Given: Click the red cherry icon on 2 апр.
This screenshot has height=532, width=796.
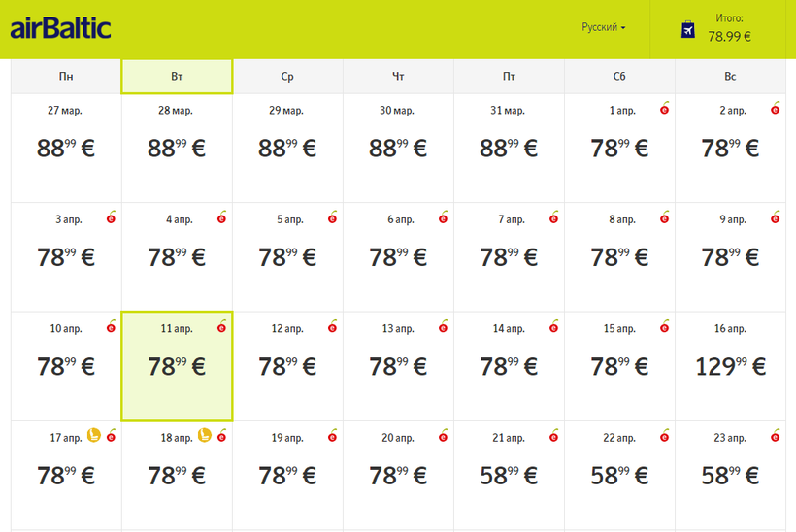Looking at the screenshot, I should [776, 108].
